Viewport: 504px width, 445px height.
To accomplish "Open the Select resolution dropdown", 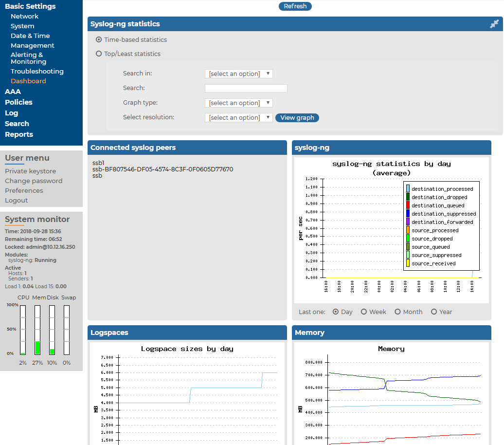I will (239, 118).
